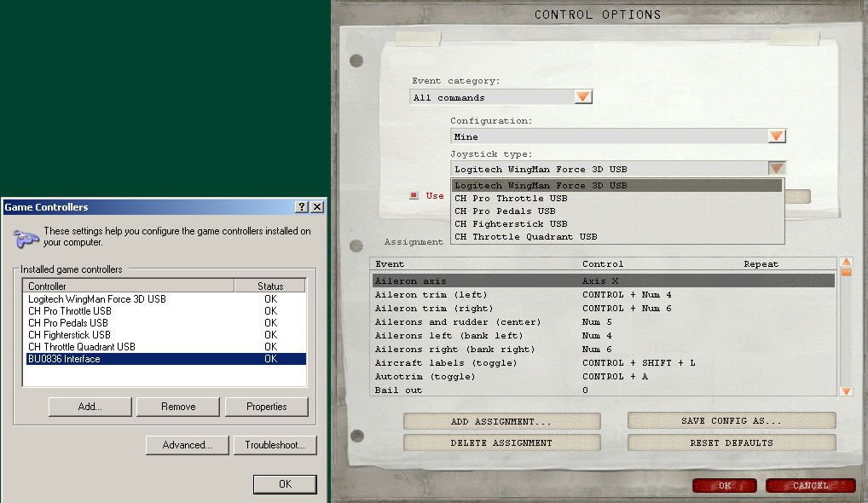Click the RESET DEFAULTS button
868x503 pixels.
[x=732, y=442]
